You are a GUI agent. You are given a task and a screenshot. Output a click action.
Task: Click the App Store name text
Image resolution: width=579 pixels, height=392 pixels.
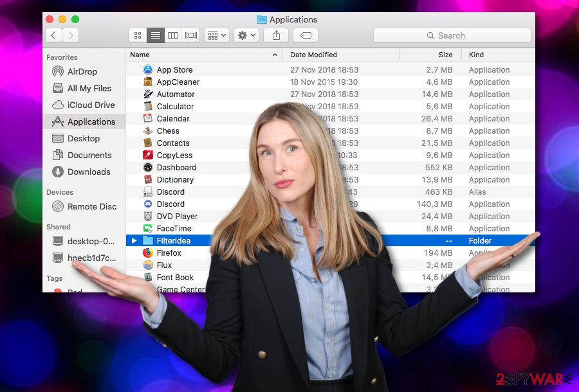pyautogui.click(x=174, y=69)
